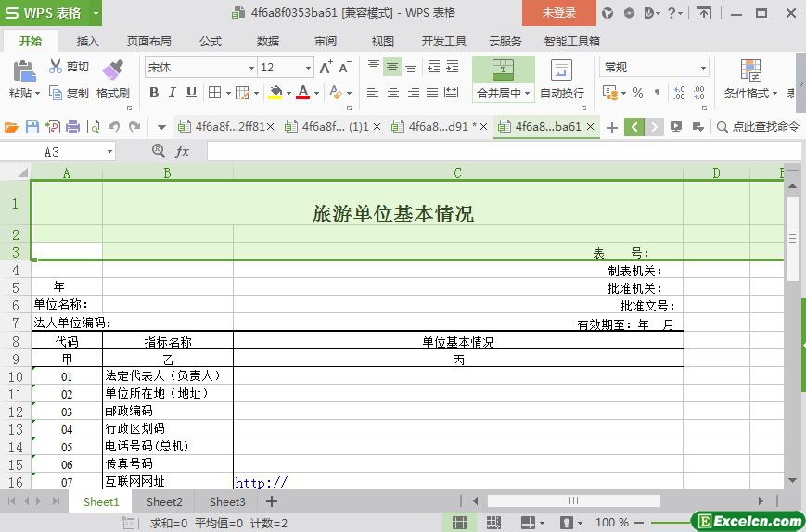Open the font name dropdown (宋体)
This screenshot has width=806, height=532.
point(250,68)
